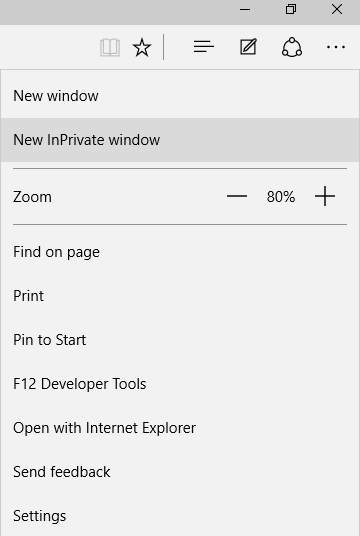This screenshot has height=536, width=360.
Task: Increase zoom with plus button
Action: point(325,196)
